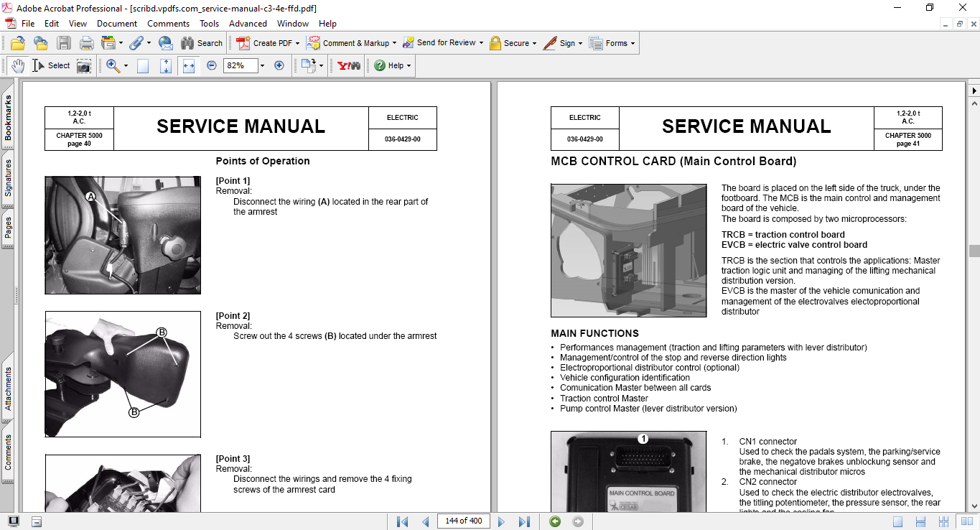Screen dimensions: 980x530
Task: Click the vertical scrollbar thumb
Action: point(974,251)
